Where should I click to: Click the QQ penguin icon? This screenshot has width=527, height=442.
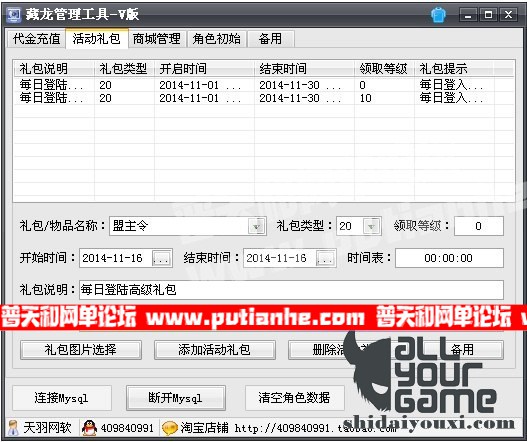click(x=89, y=428)
